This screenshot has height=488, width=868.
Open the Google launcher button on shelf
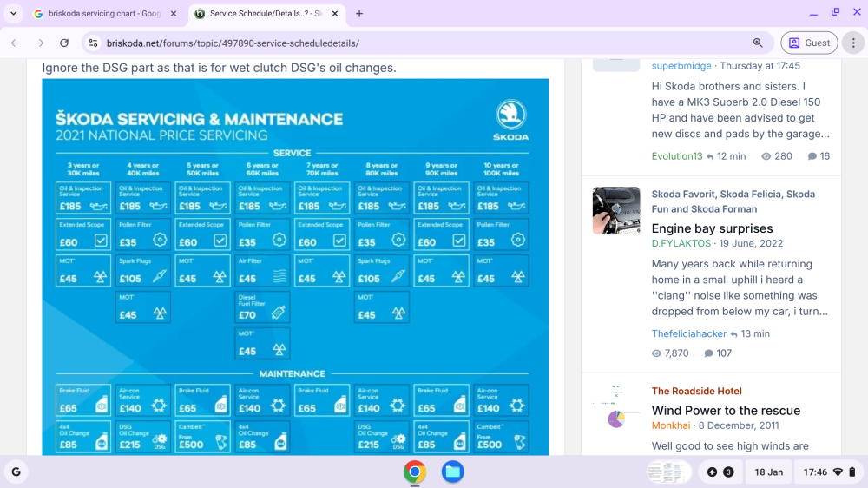click(16, 472)
